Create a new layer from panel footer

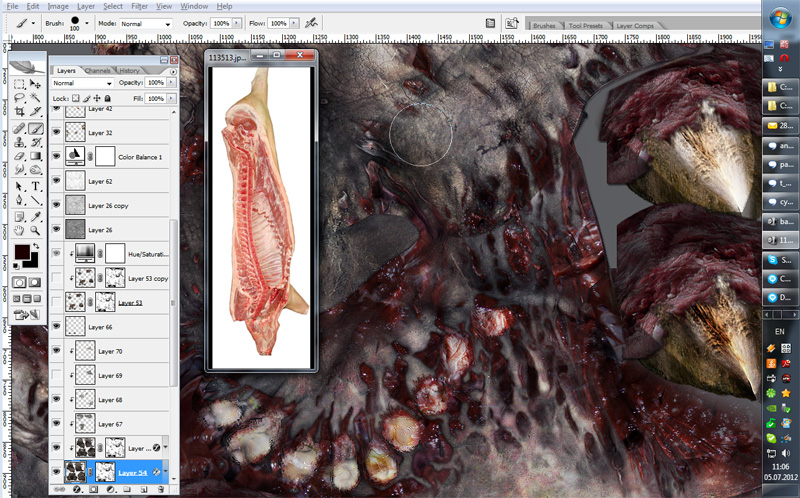point(146,490)
